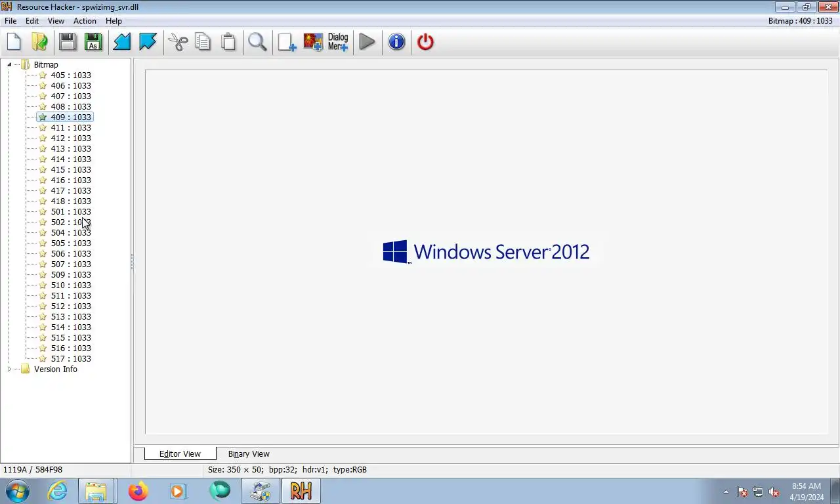Select bitmap resource 510 : 1033
840x504 pixels.
click(71, 285)
